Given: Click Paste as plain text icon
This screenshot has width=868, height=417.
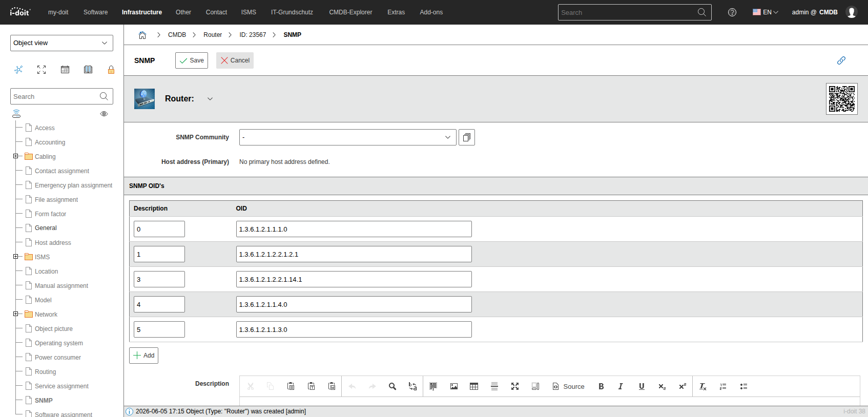Looking at the screenshot, I should (x=311, y=386).
